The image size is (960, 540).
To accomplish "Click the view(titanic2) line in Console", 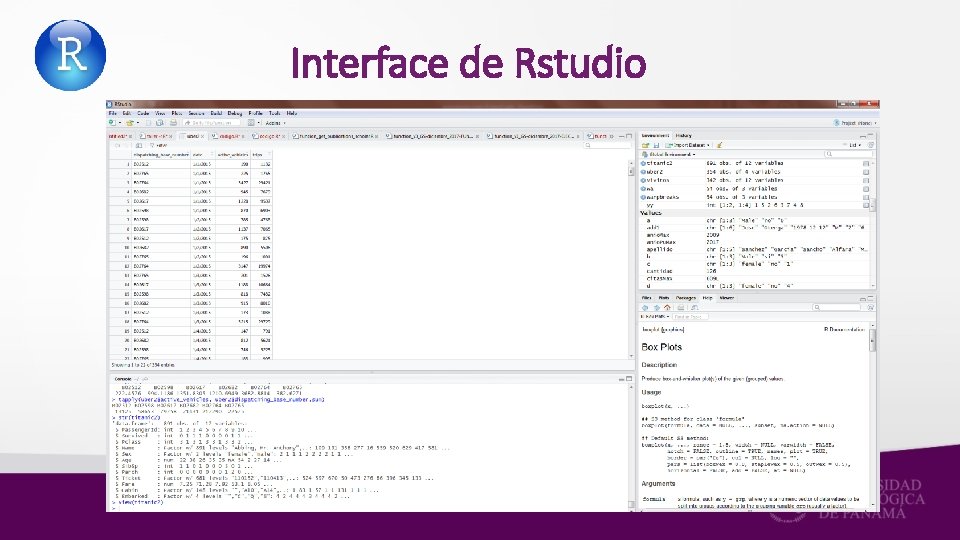I will (140, 503).
